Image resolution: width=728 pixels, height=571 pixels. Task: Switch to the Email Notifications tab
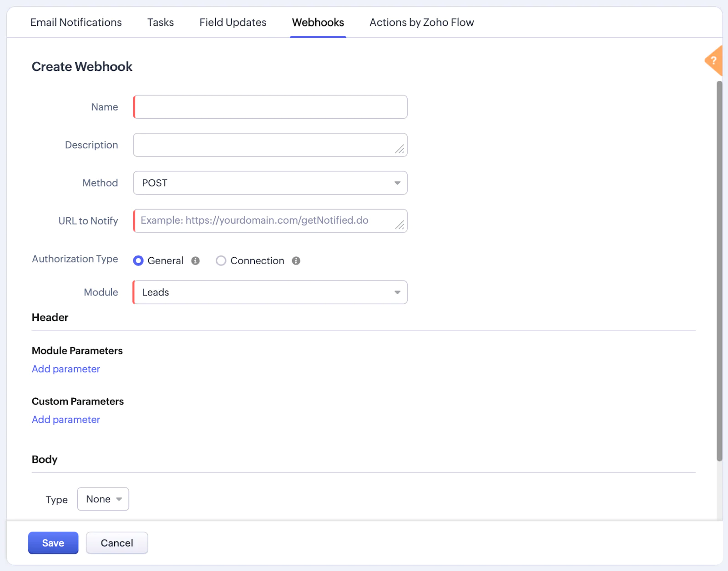[x=76, y=22]
